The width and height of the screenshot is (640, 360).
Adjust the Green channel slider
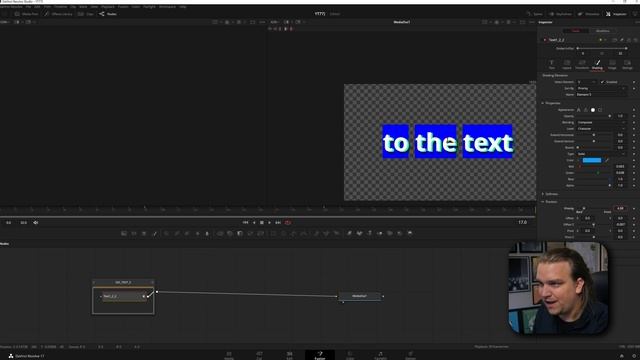[x=598, y=173]
